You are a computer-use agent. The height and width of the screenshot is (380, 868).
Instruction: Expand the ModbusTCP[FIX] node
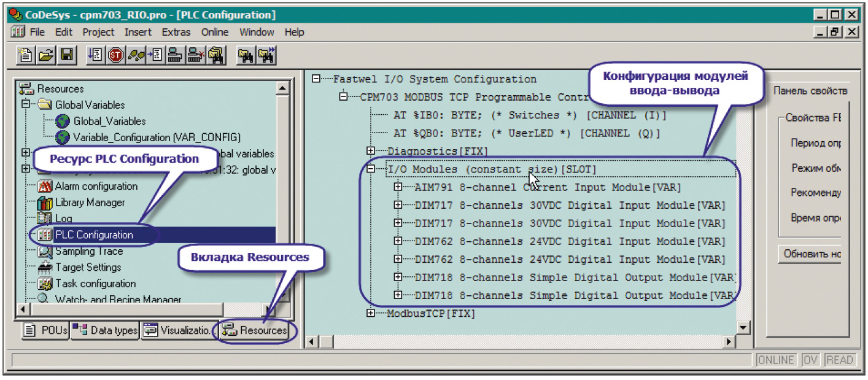click(370, 314)
